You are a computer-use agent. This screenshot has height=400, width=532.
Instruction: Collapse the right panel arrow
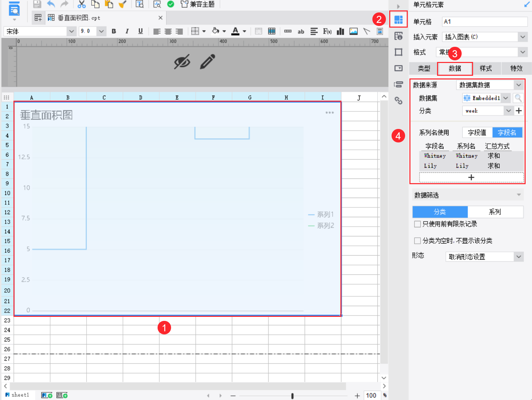tap(398, 6)
